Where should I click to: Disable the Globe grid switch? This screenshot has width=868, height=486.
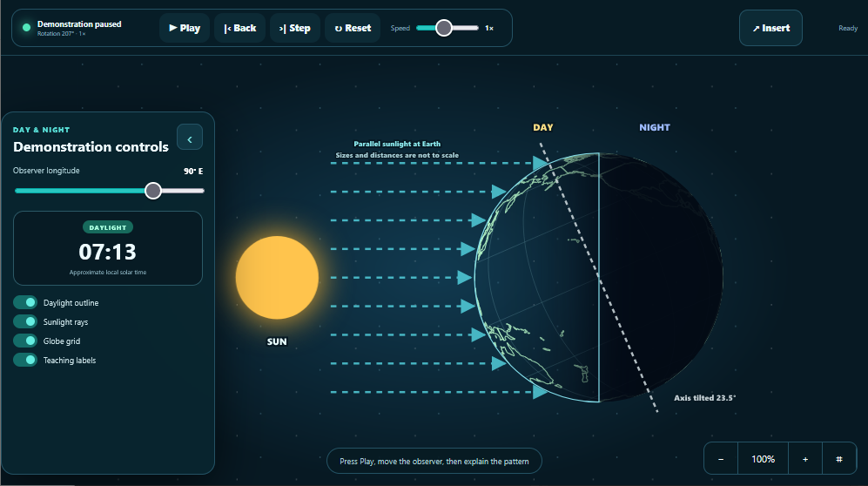click(x=25, y=341)
